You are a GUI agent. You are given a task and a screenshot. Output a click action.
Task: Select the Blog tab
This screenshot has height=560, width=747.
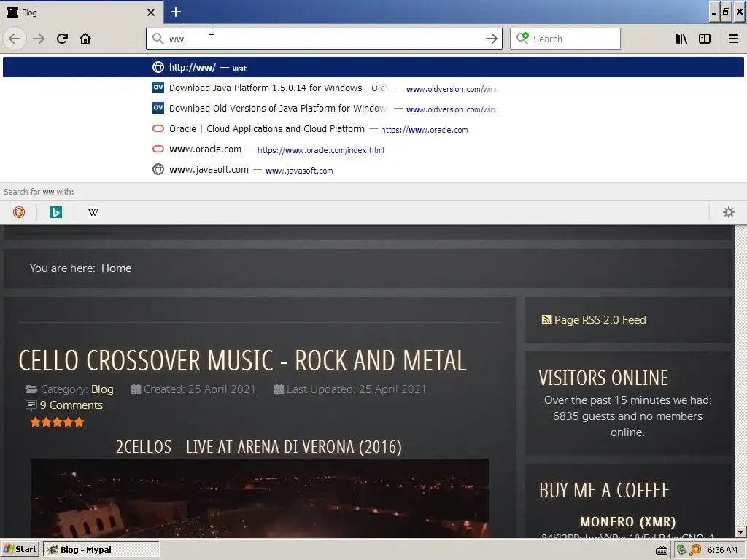tap(82, 12)
